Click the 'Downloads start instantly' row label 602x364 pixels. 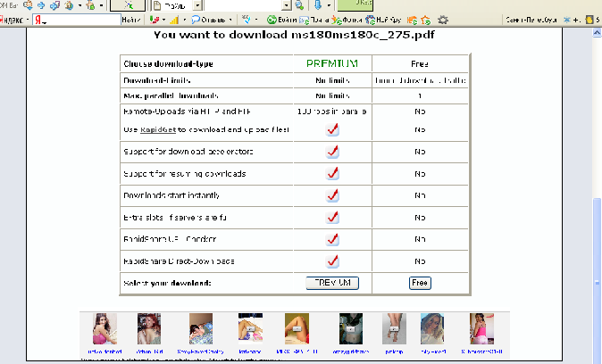pyautogui.click(x=171, y=195)
